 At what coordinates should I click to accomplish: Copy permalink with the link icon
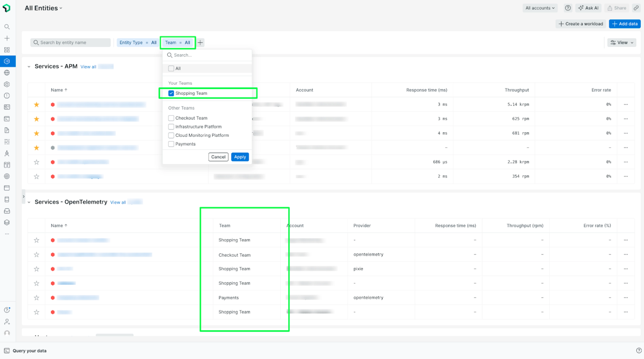pos(636,8)
